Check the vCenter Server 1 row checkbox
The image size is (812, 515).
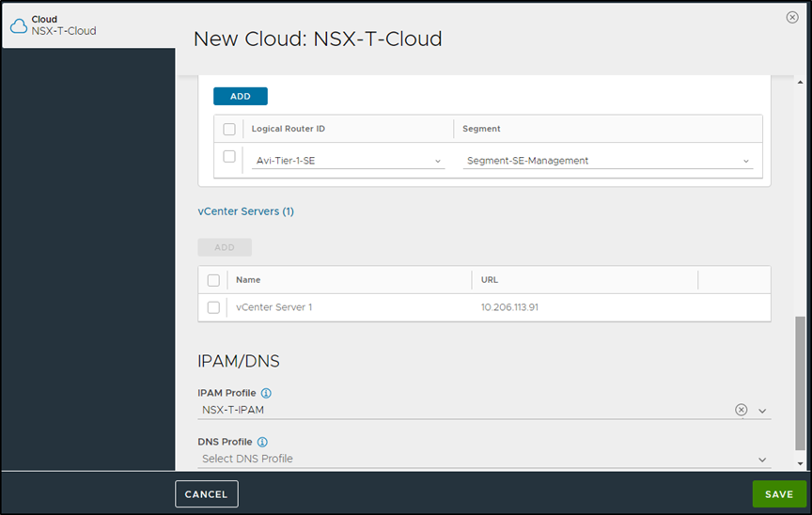coord(213,307)
